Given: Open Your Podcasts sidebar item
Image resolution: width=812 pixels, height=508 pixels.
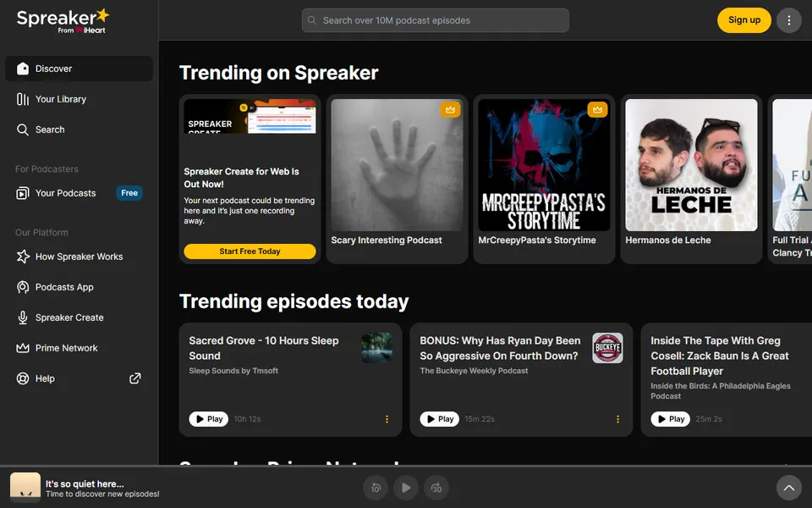Looking at the screenshot, I should click(x=79, y=193).
